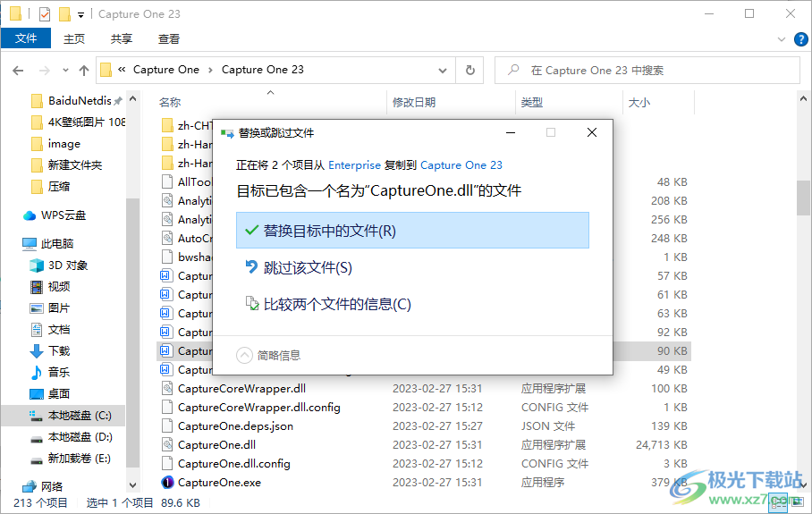This screenshot has height=514, width=812.
Task: Select 网络 in navigation pane
Action: (51, 486)
